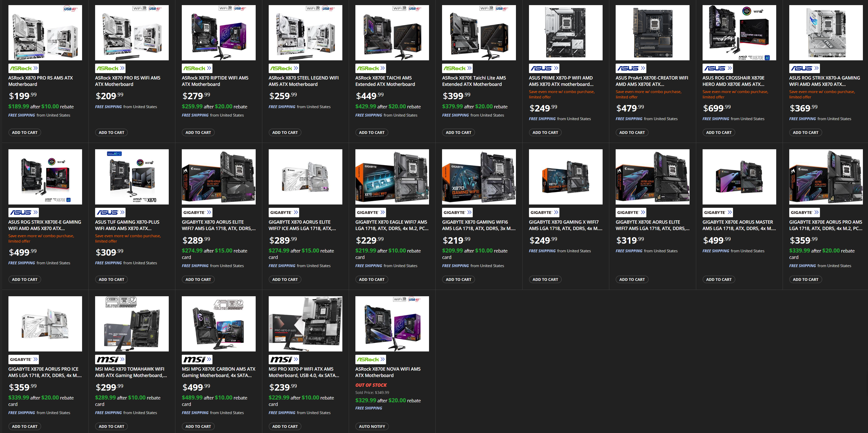Add ASRock X870 PRO RS AM5 to cart
Screen dimensions: 868x433
click(x=24, y=132)
